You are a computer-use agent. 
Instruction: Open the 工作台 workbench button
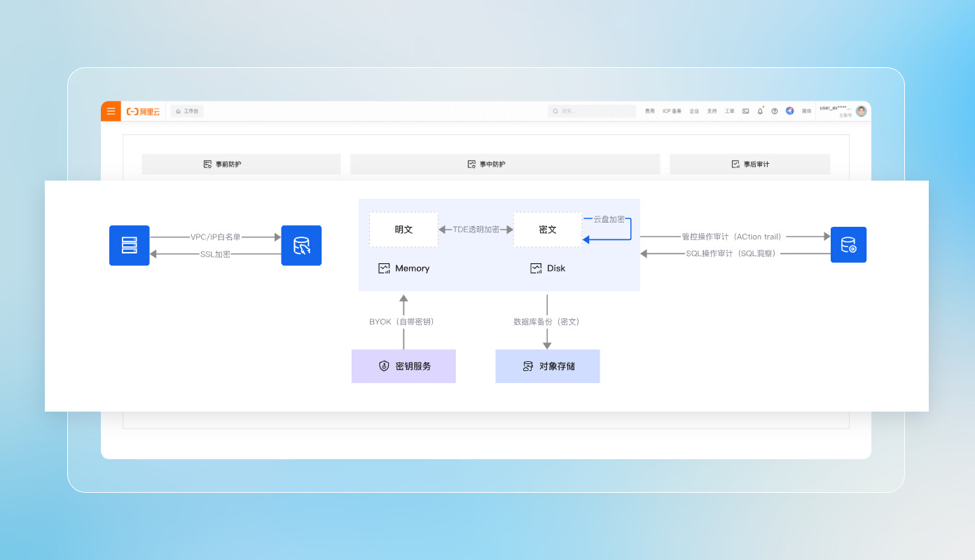[x=187, y=111]
